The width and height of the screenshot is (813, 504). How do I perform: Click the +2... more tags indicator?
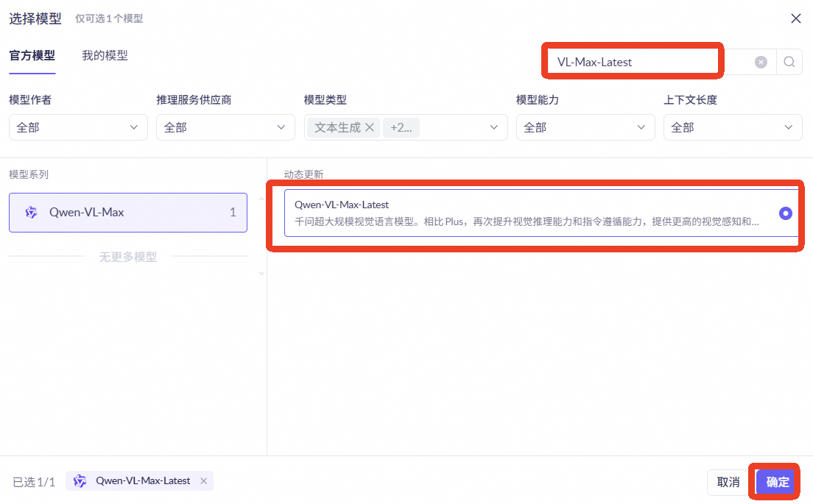(401, 127)
